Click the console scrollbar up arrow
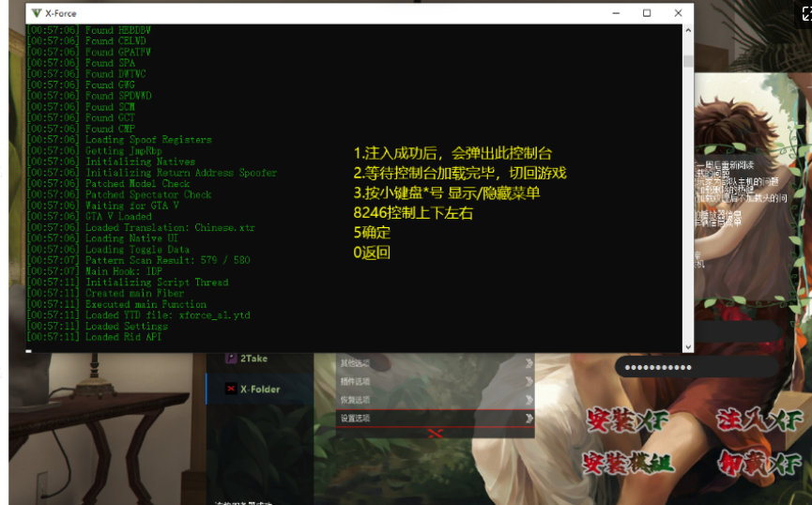This screenshot has width=812, height=505. tap(688, 30)
